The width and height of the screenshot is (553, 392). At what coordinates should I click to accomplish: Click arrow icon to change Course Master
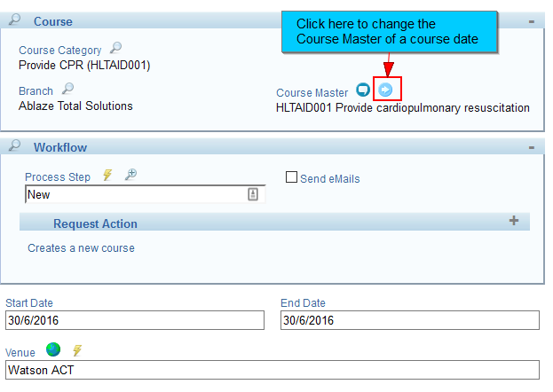tap(385, 90)
